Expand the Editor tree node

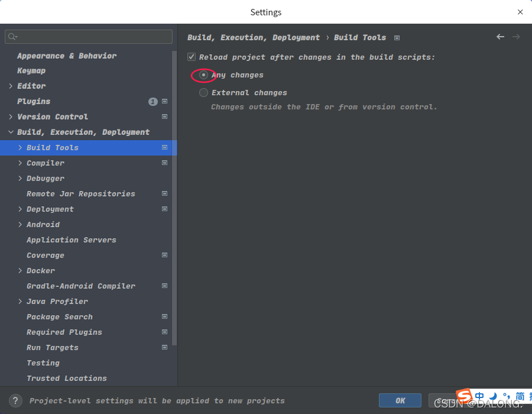click(x=11, y=86)
